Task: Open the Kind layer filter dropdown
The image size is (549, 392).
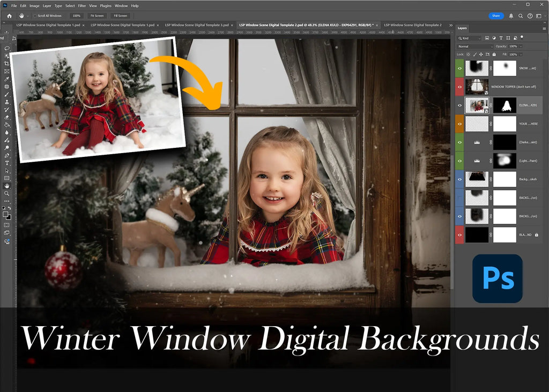Action: 470,39
